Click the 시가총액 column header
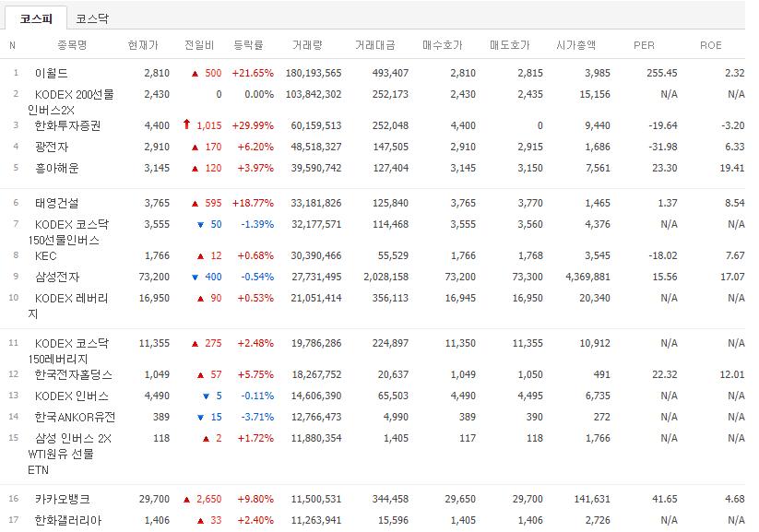Viewport: 759px width, 532px height. tap(576, 45)
